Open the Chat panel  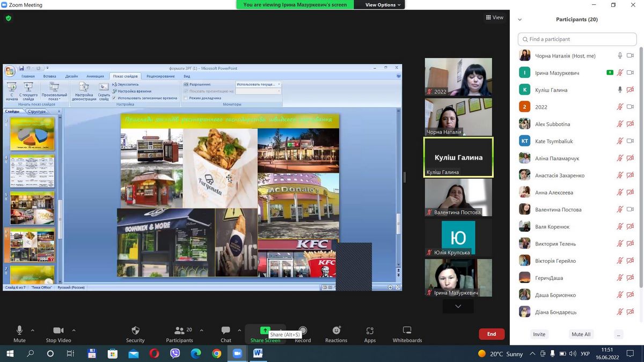[x=226, y=331]
